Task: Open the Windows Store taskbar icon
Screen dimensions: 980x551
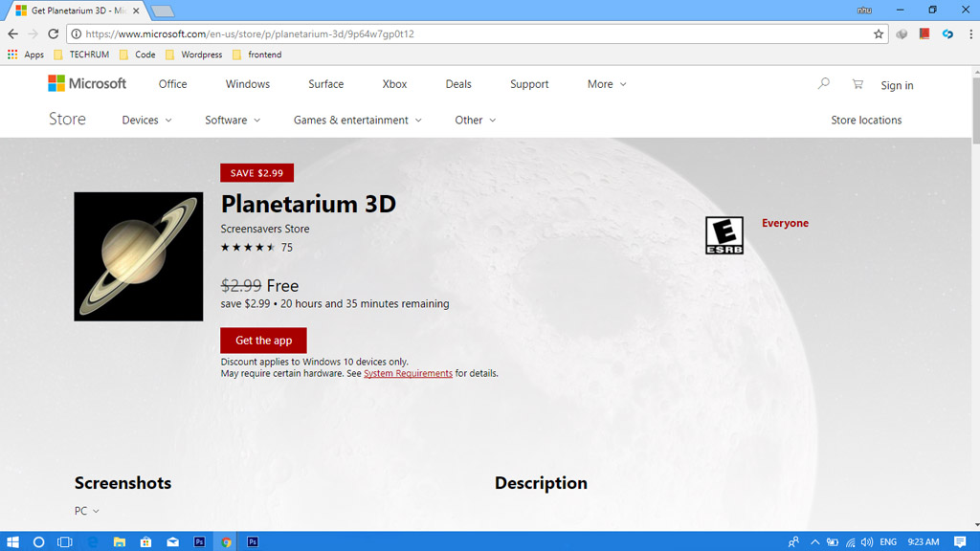Action: tap(145, 541)
